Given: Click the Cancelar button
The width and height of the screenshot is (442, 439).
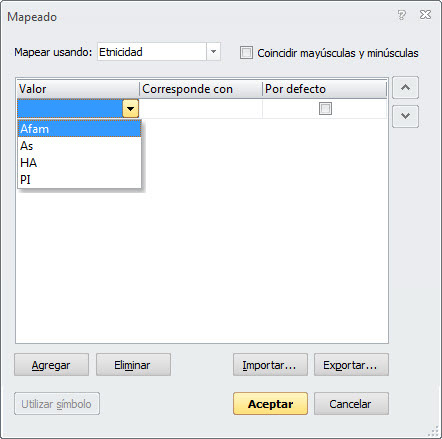Looking at the screenshot, I should click(351, 404).
